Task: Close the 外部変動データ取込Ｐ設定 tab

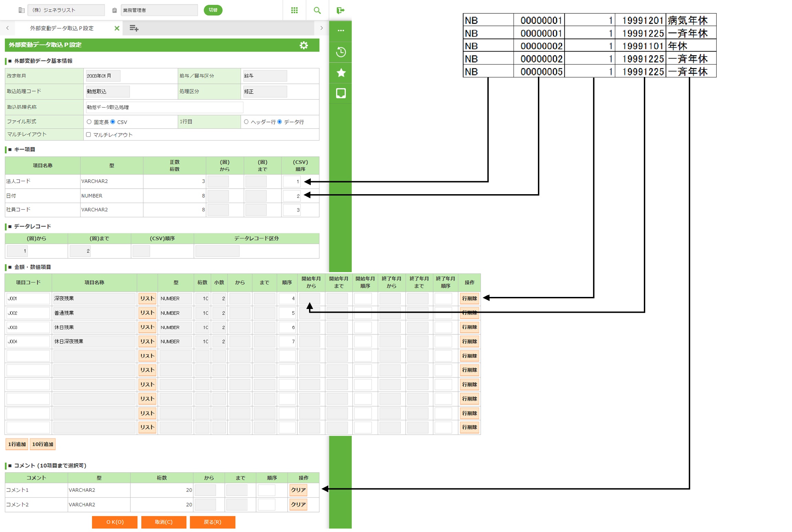Action: pyautogui.click(x=117, y=28)
